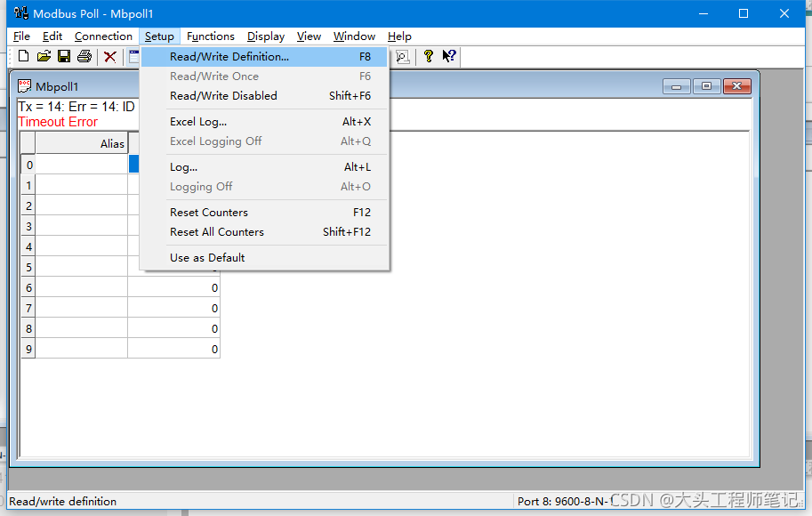This screenshot has width=812, height=516.
Task: Select Reset Counters menu entry
Action: [264, 213]
